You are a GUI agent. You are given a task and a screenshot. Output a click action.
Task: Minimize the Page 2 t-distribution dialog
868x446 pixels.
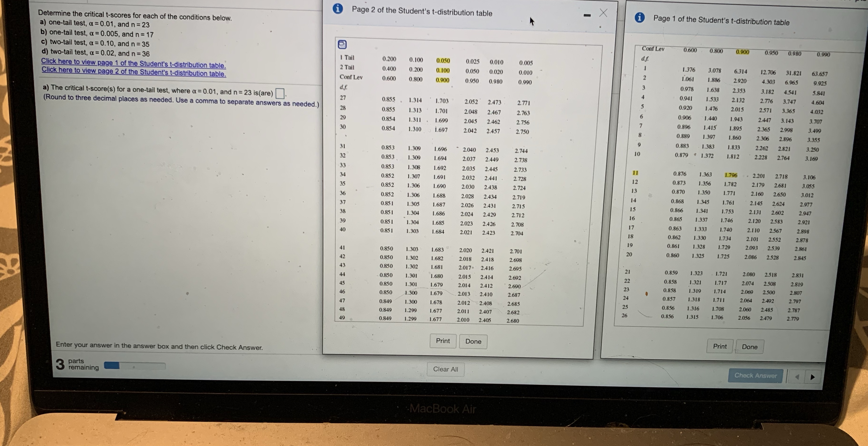click(x=587, y=15)
